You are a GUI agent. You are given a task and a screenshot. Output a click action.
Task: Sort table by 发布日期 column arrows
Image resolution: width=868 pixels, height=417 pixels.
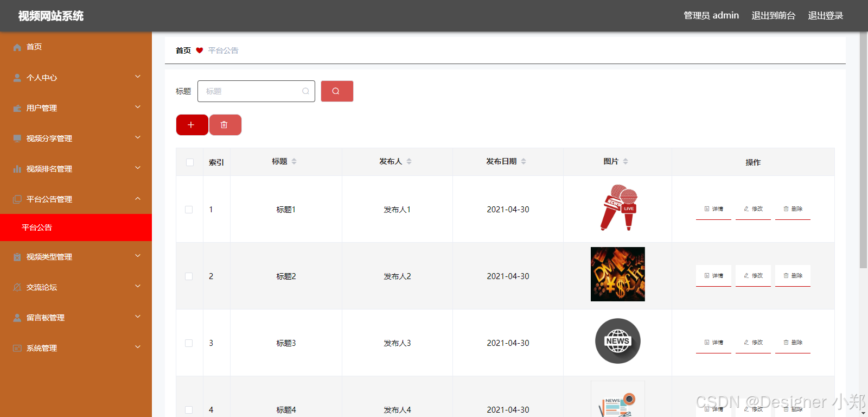524,161
